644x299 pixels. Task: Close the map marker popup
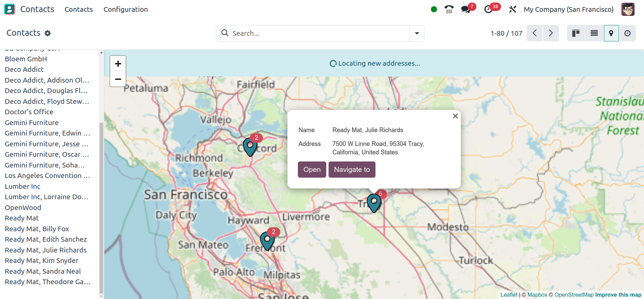455,116
